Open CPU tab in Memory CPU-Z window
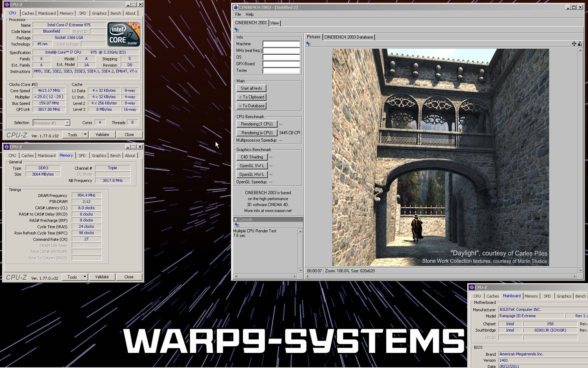Viewport: 588px width, 368px height. point(12,156)
